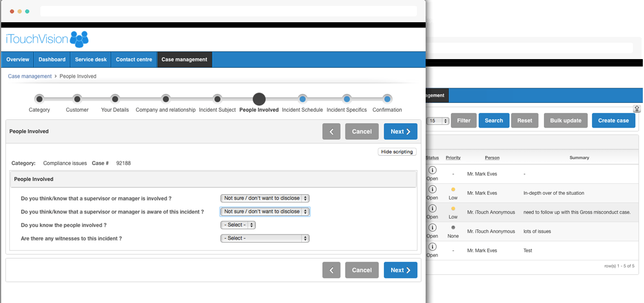Screen dimensions: 644x303
Task: Sort by the Priority column header
Action: [x=453, y=158]
